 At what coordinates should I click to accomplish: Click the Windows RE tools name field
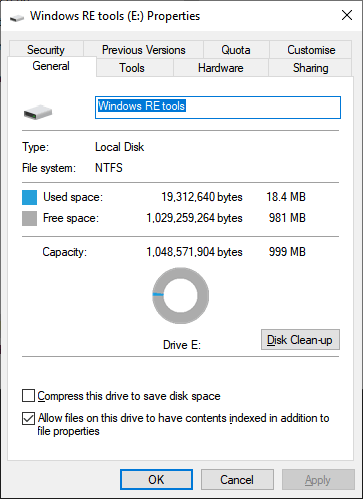tap(218, 107)
